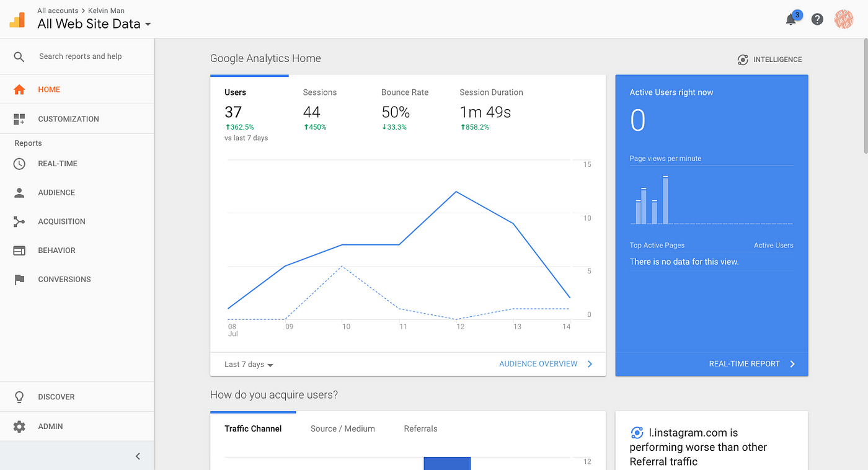The image size is (868, 470).
Task: Click the Customization dashboard icon
Action: pos(19,119)
